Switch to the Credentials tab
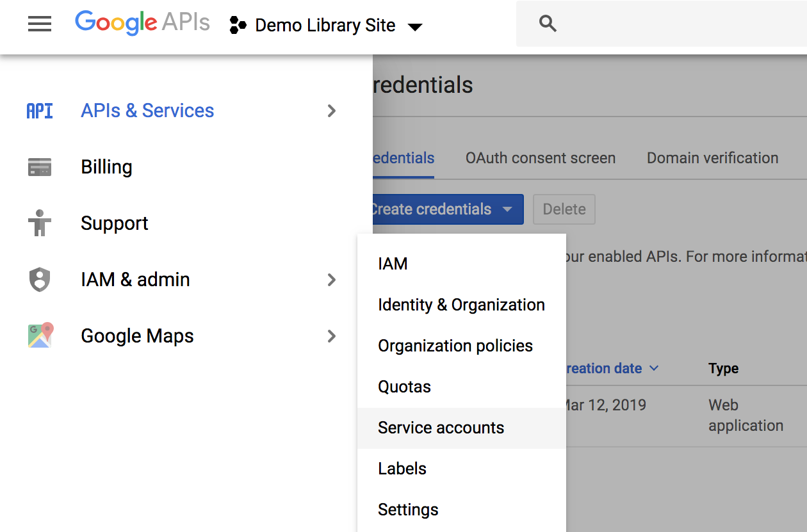 click(x=403, y=158)
